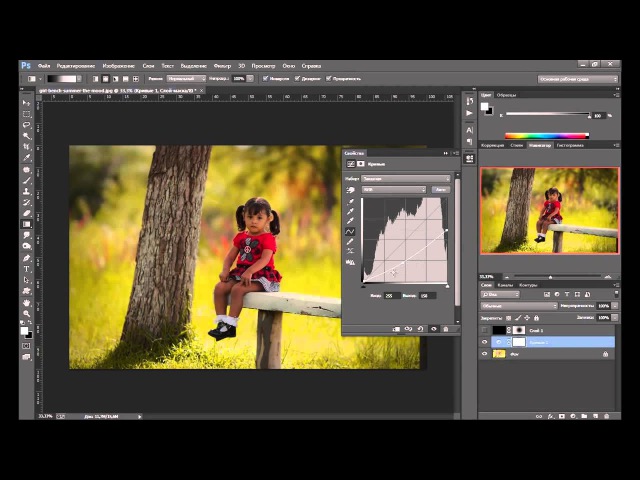This screenshot has width=640, height=480.
Task: Select the Zoom tool
Action: 27,313
